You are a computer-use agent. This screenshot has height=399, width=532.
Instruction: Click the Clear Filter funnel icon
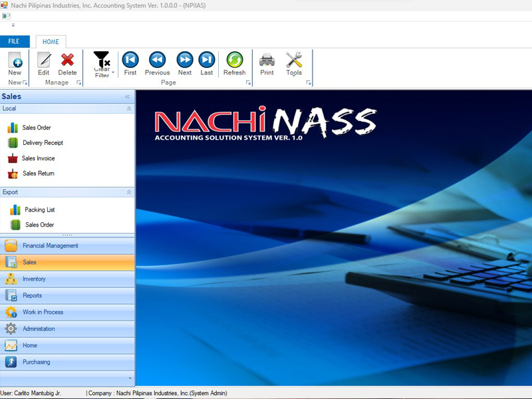(x=102, y=60)
